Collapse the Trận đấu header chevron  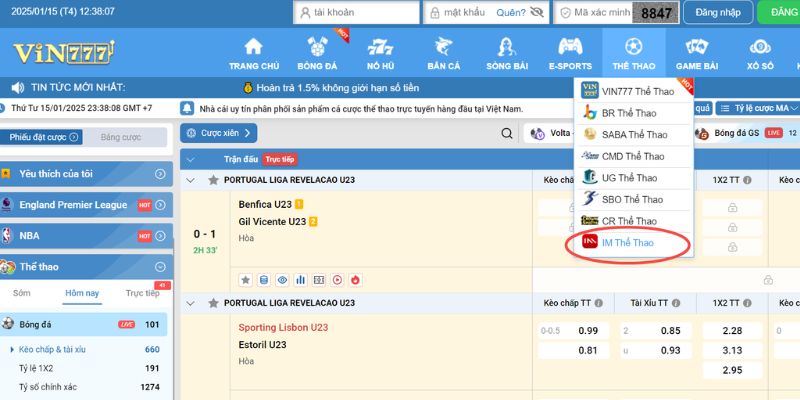(x=190, y=159)
